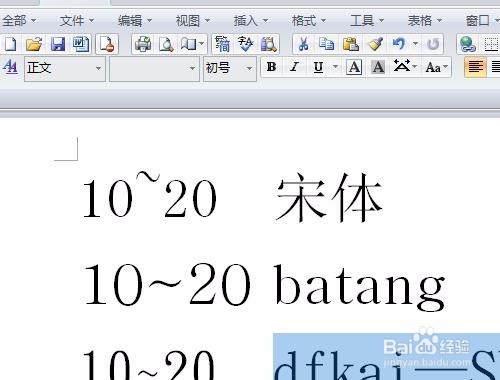
Task: Open the font size dropdown showing 初号
Action: coord(230,69)
